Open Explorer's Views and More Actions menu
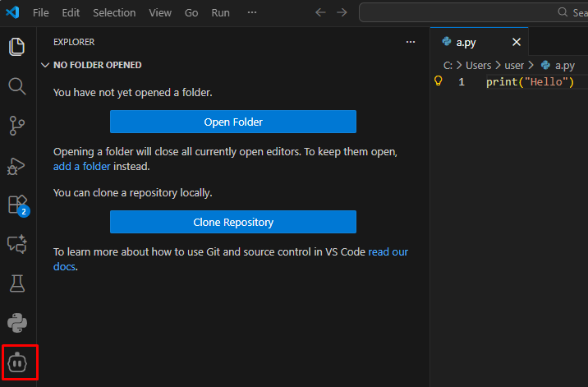The image size is (588, 387). [411, 42]
